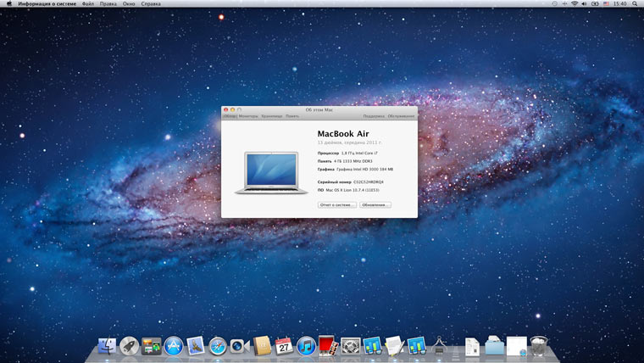
Task: Open Spotlight search magnifier icon
Action: (x=635, y=3)
